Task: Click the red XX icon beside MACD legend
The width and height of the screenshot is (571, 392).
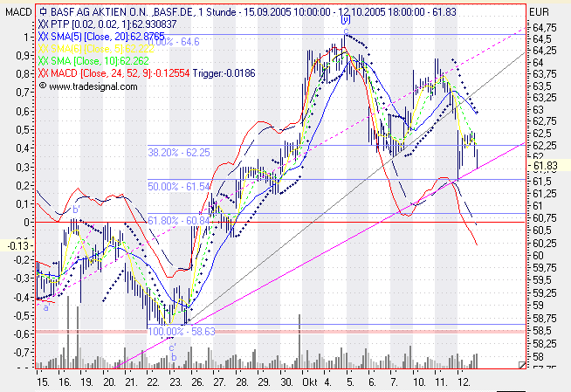Action: pyautogui.click(x=43, y=73)
